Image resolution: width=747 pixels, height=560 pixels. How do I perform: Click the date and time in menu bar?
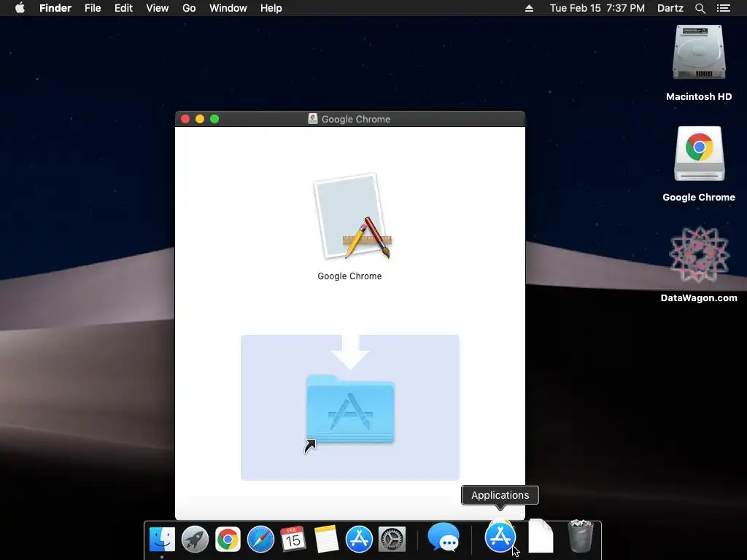pos(597,8)
